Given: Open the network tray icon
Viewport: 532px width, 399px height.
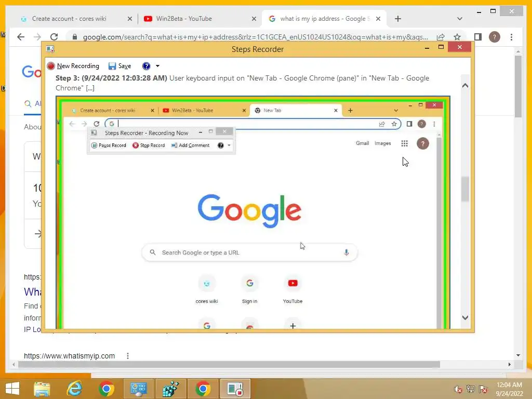Looking at the screenshot, I should [471, 389].
